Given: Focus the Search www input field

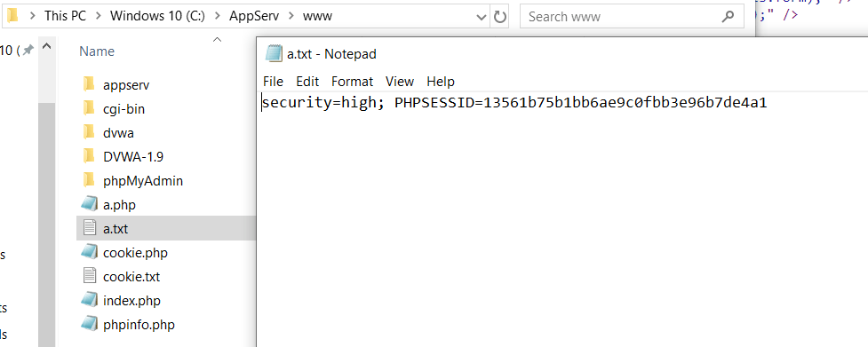Looking at the screenshot, I should 620,17.
